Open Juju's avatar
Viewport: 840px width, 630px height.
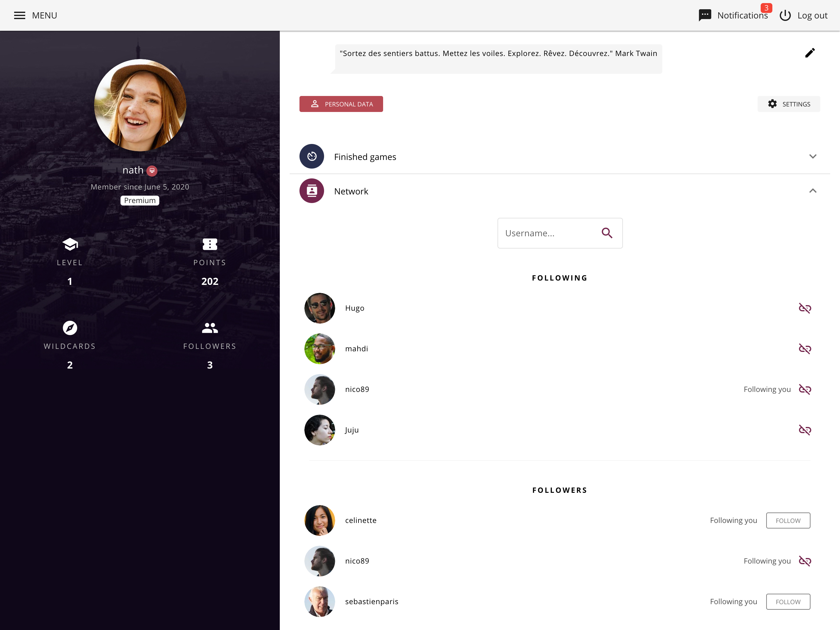coord(320,430)
